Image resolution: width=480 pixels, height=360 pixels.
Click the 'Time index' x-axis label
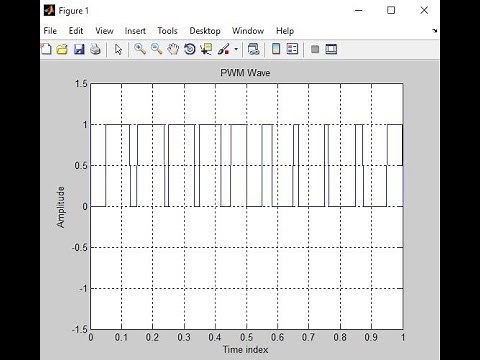(x=246, y=349)
